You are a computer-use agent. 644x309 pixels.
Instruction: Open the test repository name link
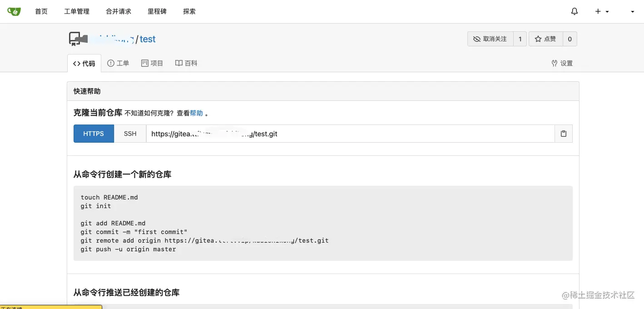click(x=148, y=39)
